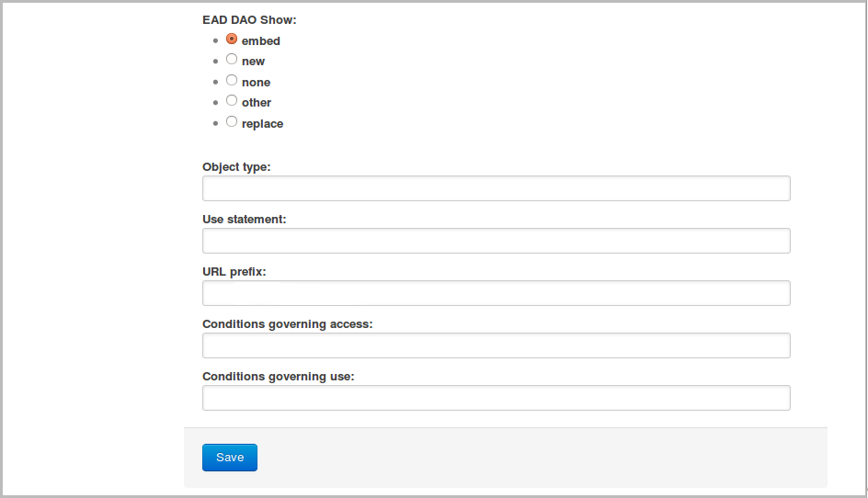This screenshot has width=868, height=498.
Task: Click the 'Conditions governing access:' label
Action: coord(287,324)
